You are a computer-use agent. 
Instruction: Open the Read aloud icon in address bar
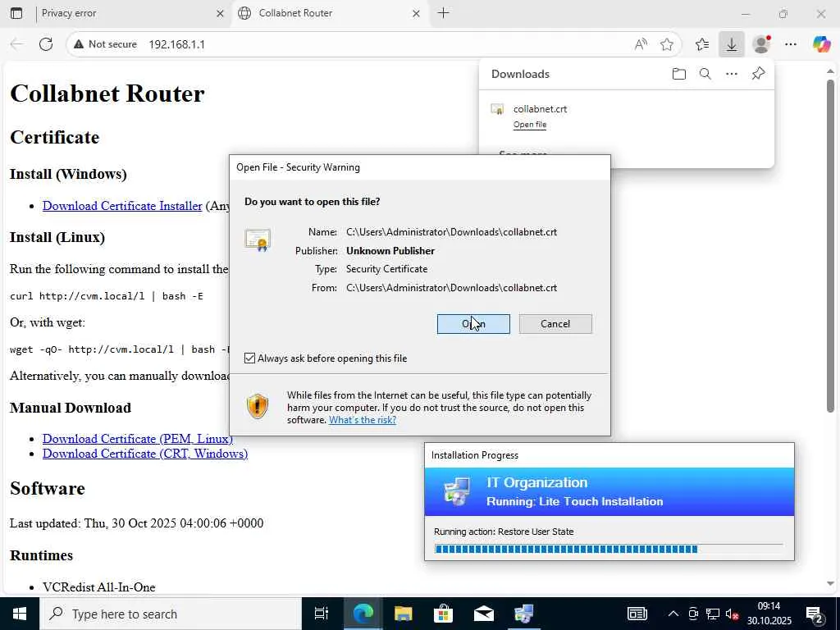(x=641, y=44)
